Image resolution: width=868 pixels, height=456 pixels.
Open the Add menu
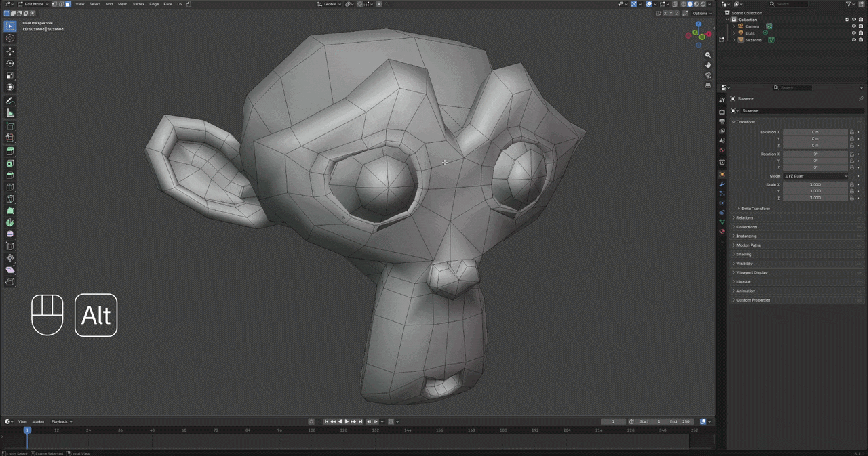tap(108, 4)
